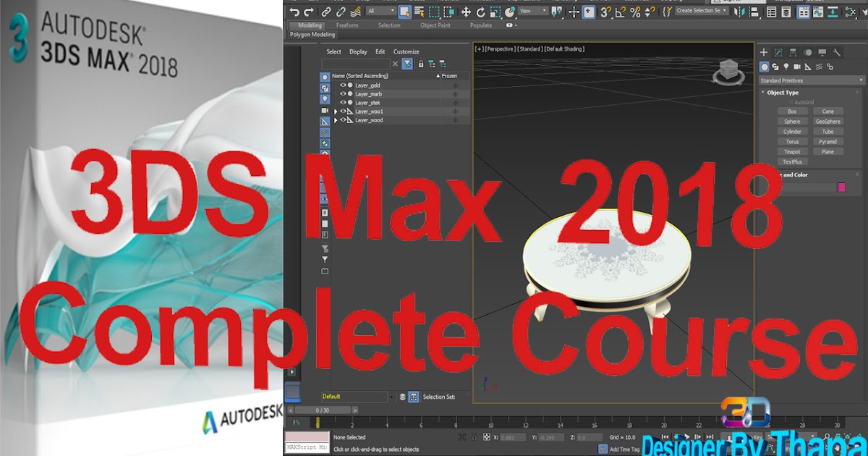Toggle visibility eye of Layer_gold

(x=343, y=85)
